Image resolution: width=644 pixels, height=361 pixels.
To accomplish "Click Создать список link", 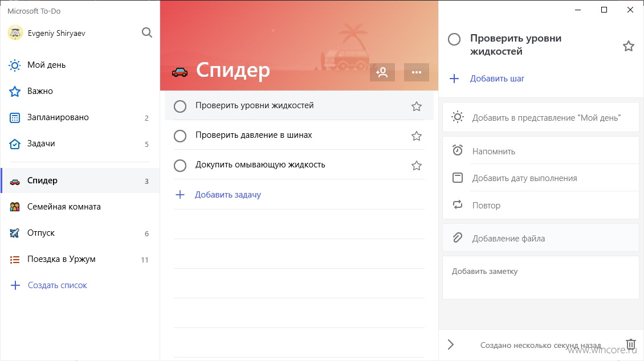I will tap(58, 285).
